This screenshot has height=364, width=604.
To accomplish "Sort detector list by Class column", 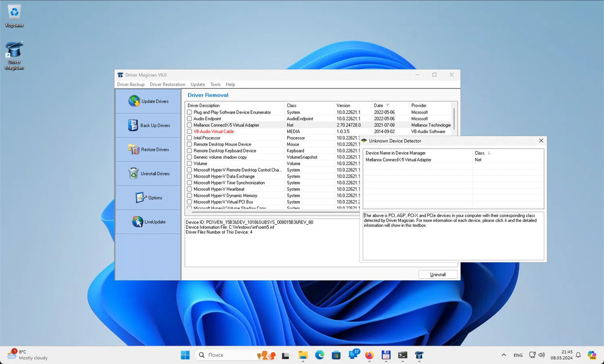I will pyautogui.click(x=479, y=153).
